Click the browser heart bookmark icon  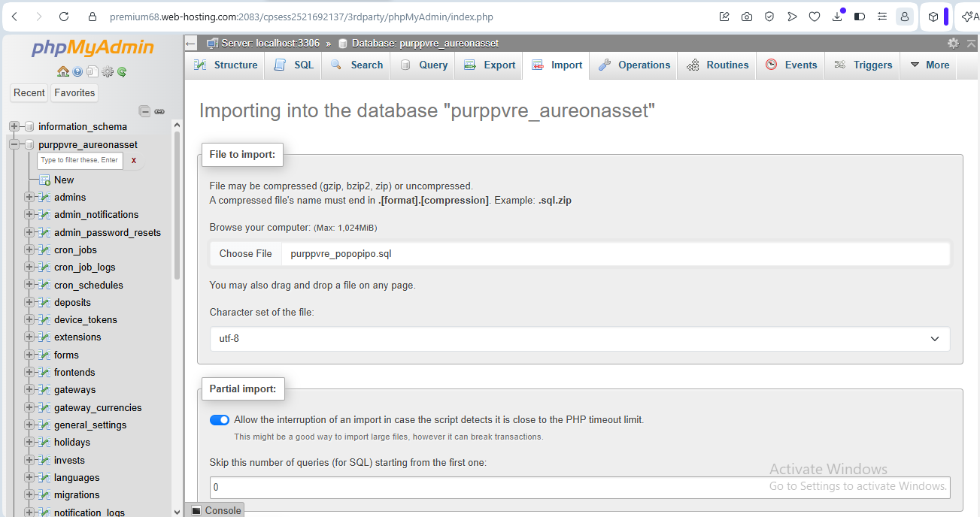pos(815,17)
